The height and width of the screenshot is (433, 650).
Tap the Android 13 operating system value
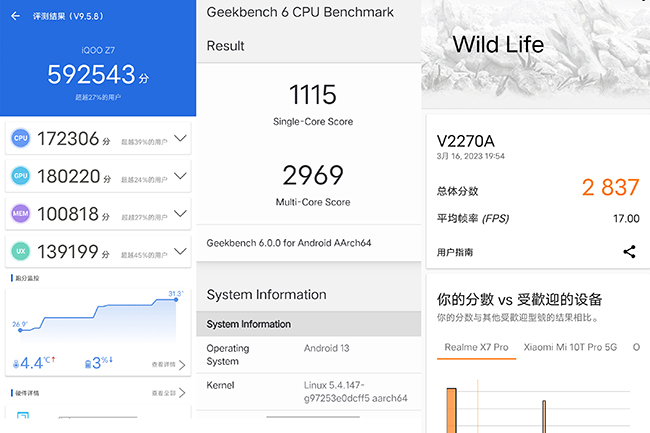coord(327,348)
